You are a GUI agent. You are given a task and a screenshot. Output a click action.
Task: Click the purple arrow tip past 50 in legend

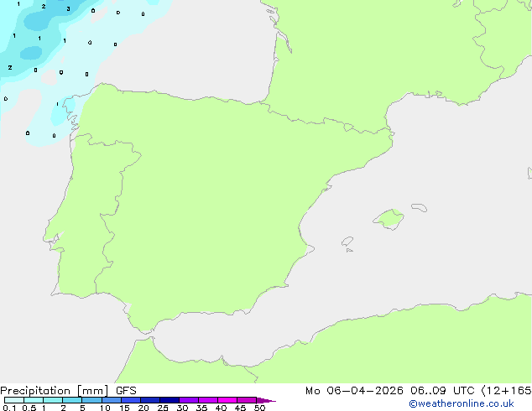(x=266, y=400)
